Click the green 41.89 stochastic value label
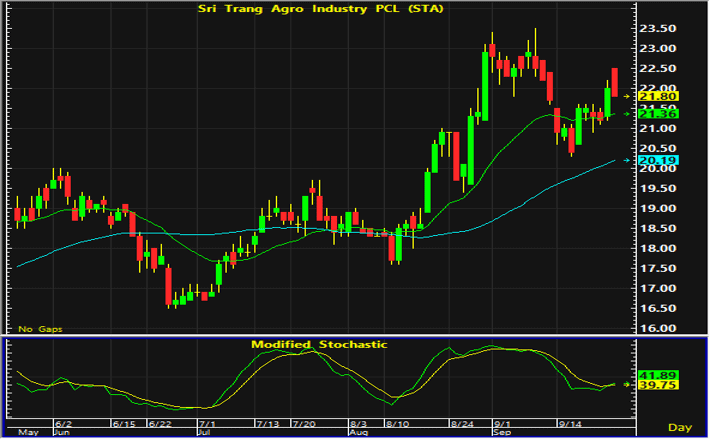Viewport: 710px width, 439px height. click(x=658, y=375)
